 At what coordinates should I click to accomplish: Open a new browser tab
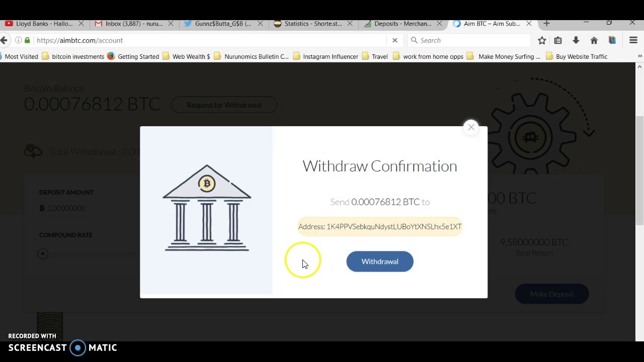[546, 24]
